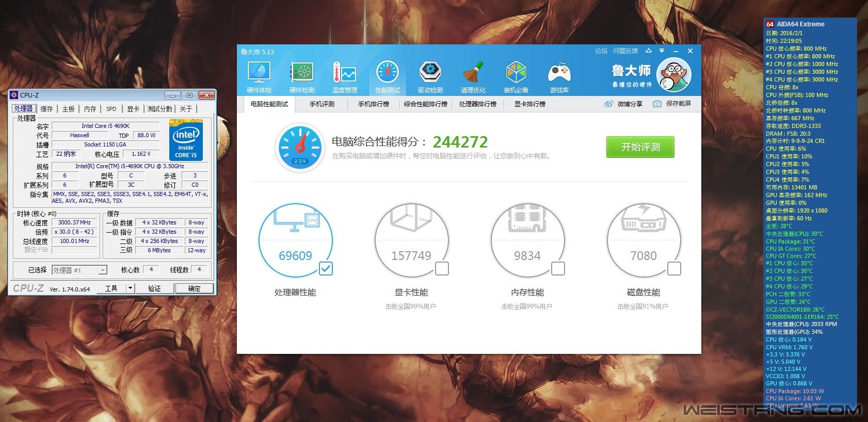868x422 pixels.
Task: Click the Socket 1150 LGA field in CPU-Z
Action: (x=105, y=144)
